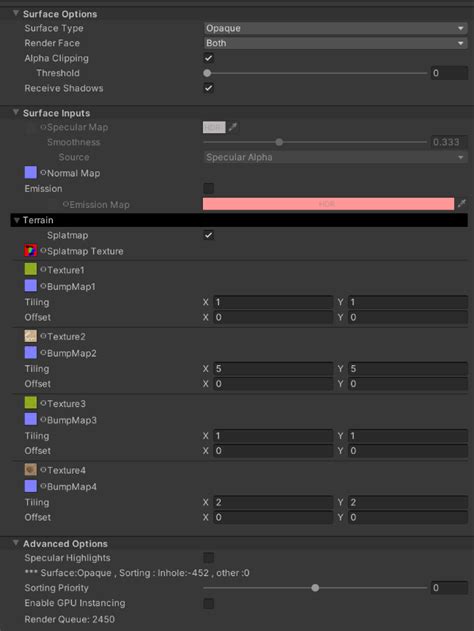Open texture picker circle for Splatmap Texture
The width and height of the screenshot is (474, 631).
click(x=43, y=251)
